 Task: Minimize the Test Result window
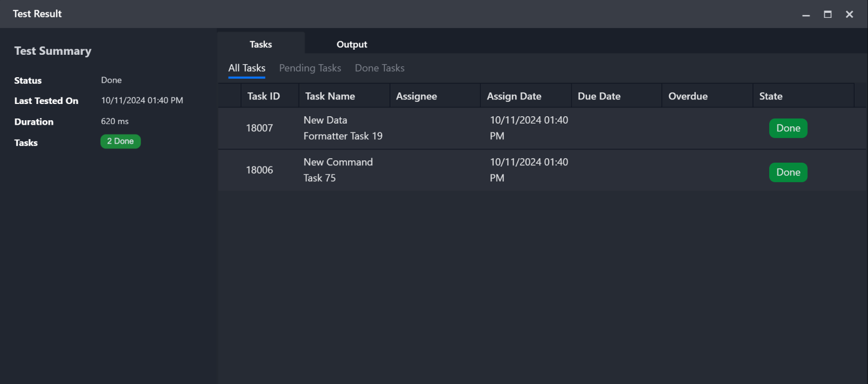(806, 15)
